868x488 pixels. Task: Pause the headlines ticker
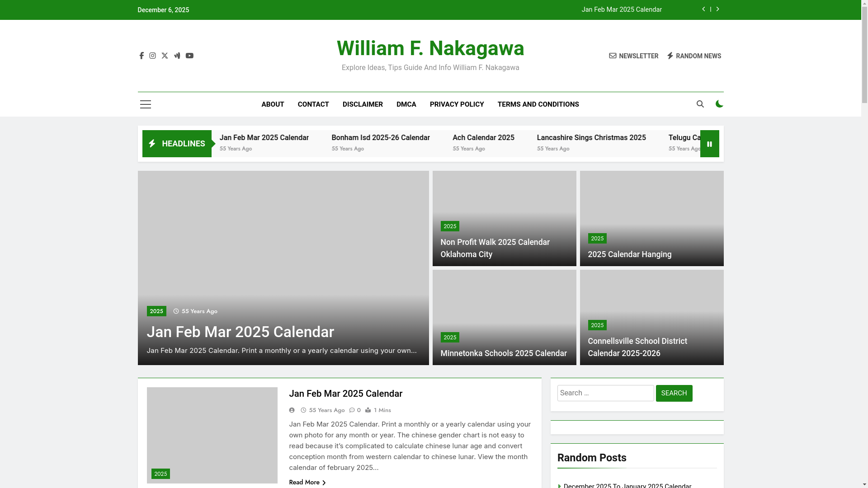[x=709, y=144]
